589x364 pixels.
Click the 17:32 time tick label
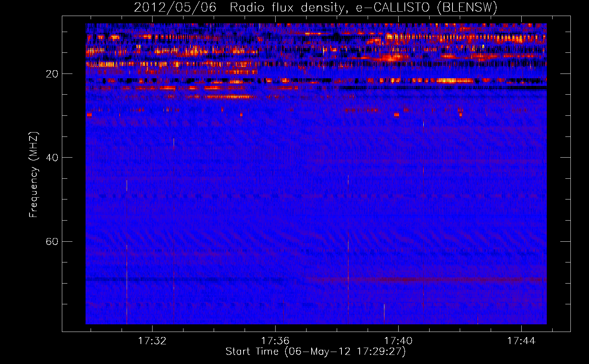152,341
